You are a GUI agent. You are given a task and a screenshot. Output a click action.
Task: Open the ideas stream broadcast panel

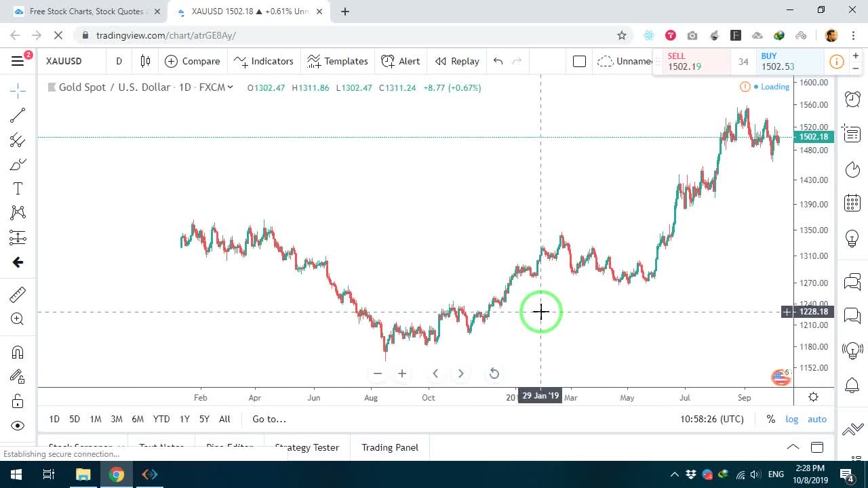click(x=852, y=350)
